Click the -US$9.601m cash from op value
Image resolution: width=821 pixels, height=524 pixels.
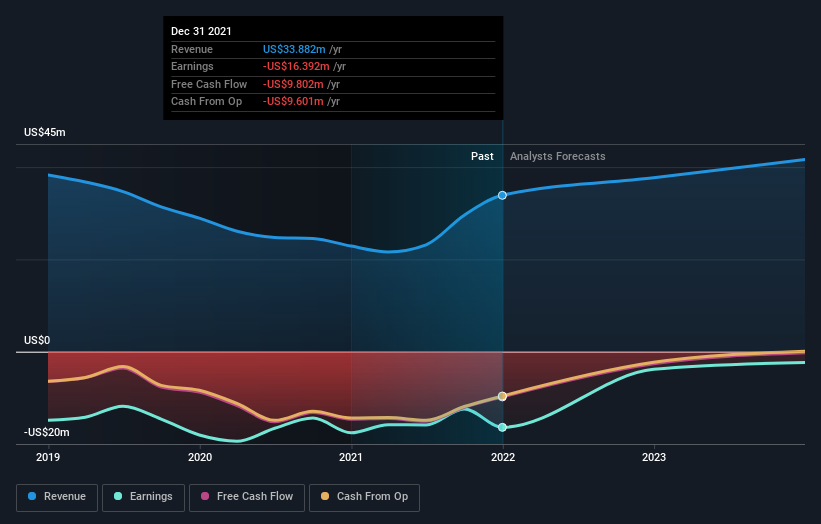pyautogui.click(x=293, y=102)
